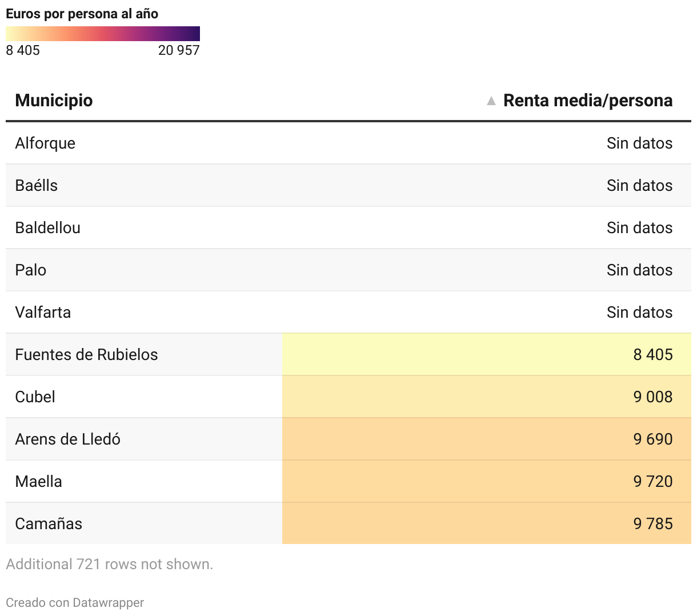Click Fuentes de Rubielos municipality name
The height and width of the screenshot is (616, 697).
[86, 354]
